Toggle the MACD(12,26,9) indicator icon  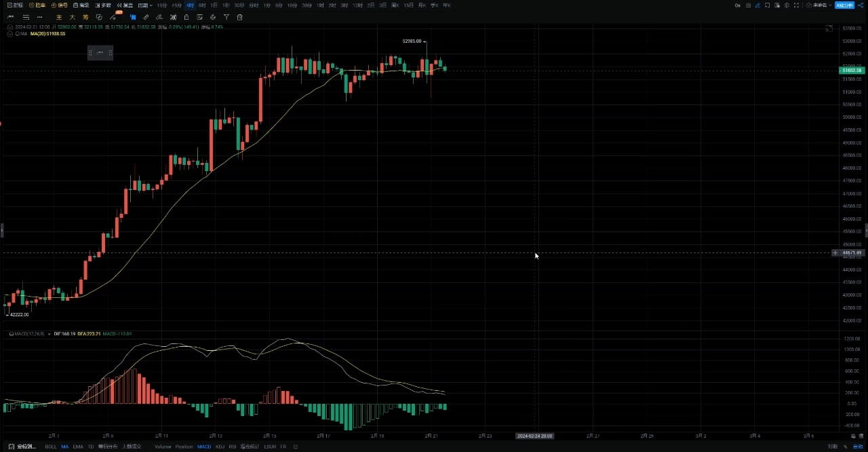(x=11, y=333)
